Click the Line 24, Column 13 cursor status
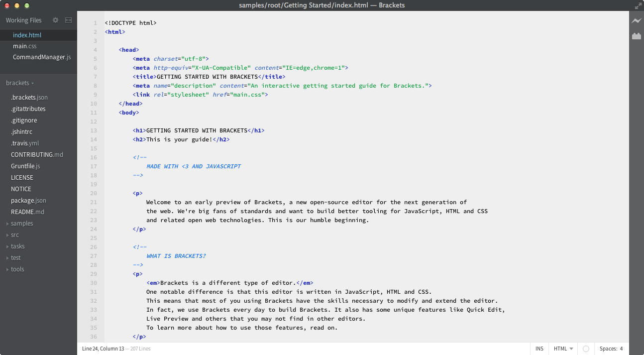The image size is (644, 355). click(103, 349)
